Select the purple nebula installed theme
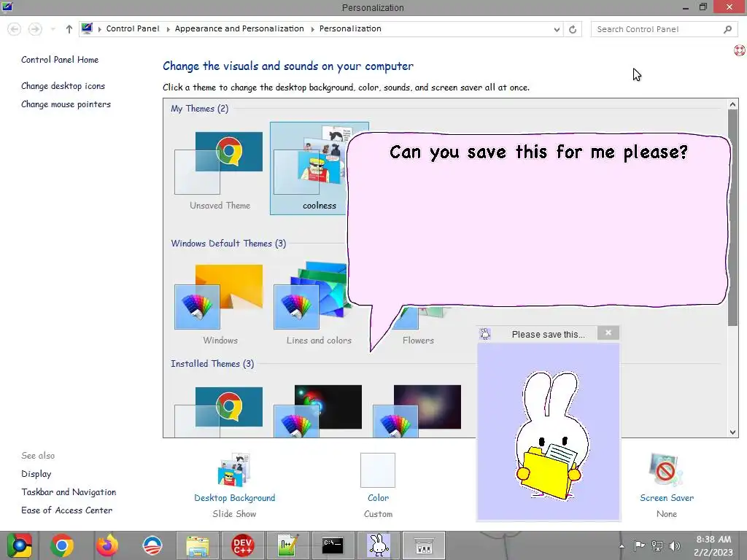This screenshot has height=560, width=747. click(417, 411)
